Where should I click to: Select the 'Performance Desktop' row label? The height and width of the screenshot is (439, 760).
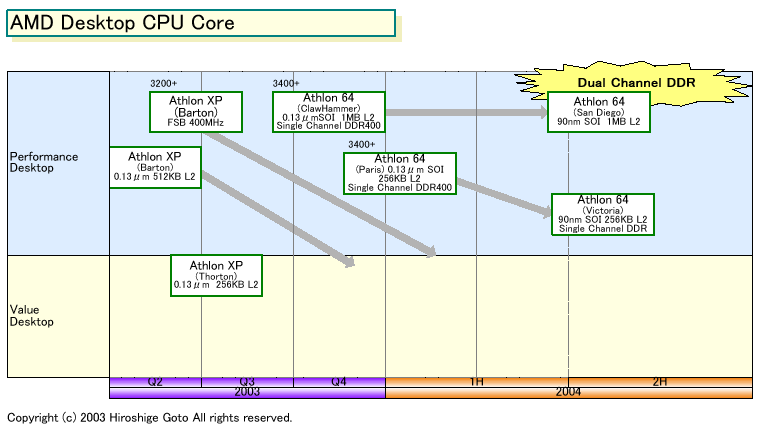44,162
